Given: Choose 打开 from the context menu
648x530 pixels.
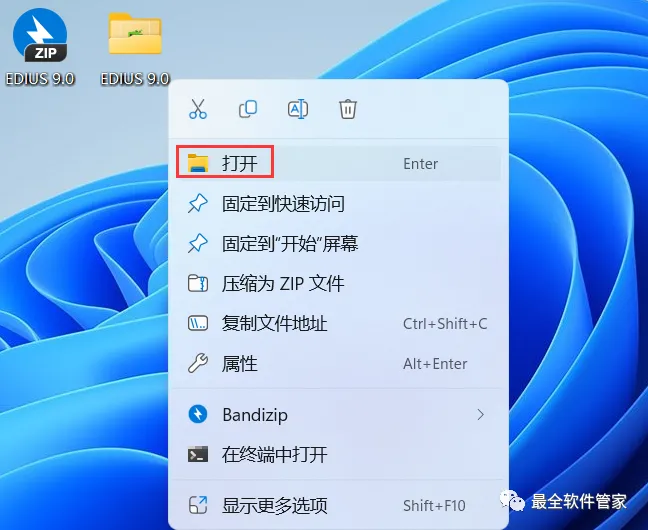Looking at the screenshot, I should [x=338, y=163].
